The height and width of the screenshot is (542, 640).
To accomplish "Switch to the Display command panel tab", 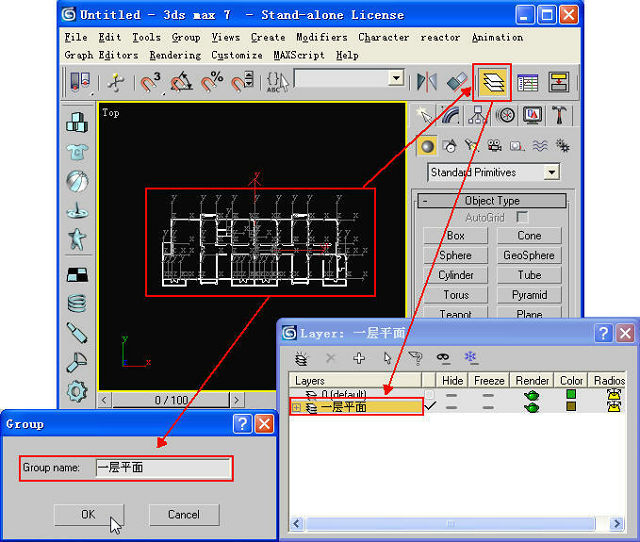I will pos(532,116).
